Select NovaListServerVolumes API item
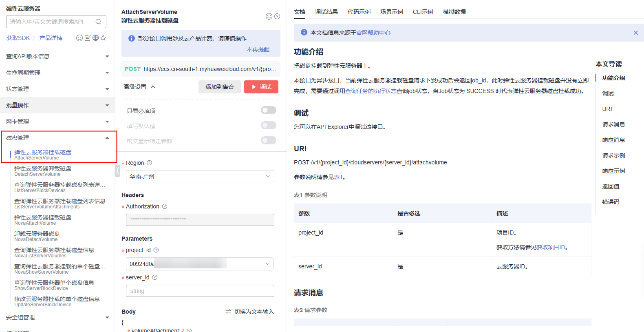 [x=54, y=252]
